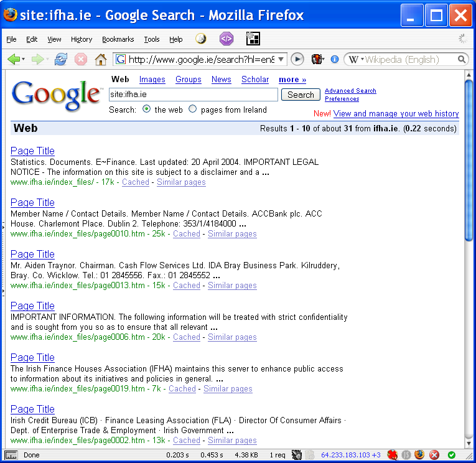Open the search engine chooser dropdown arrow

(x=362, y=59)
